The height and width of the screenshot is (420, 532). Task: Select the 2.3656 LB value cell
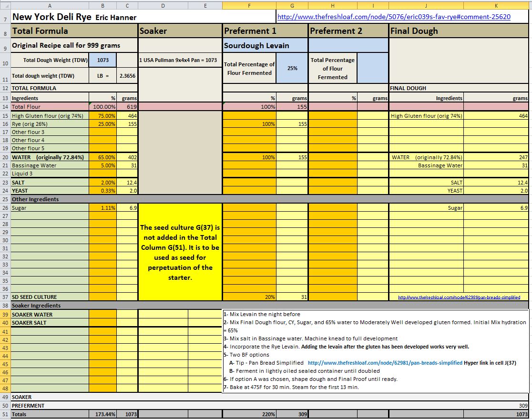point(127,76)
